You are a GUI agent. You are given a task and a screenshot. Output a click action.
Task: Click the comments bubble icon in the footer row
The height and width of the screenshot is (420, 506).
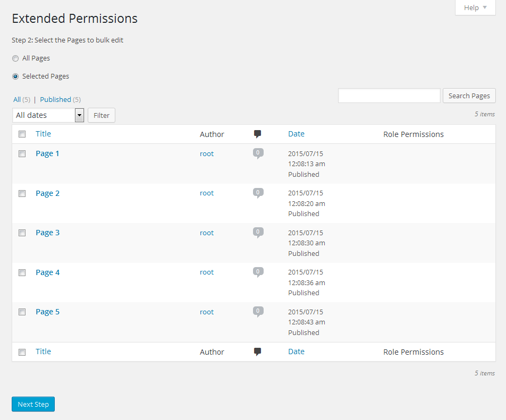(x=258, y=352)
